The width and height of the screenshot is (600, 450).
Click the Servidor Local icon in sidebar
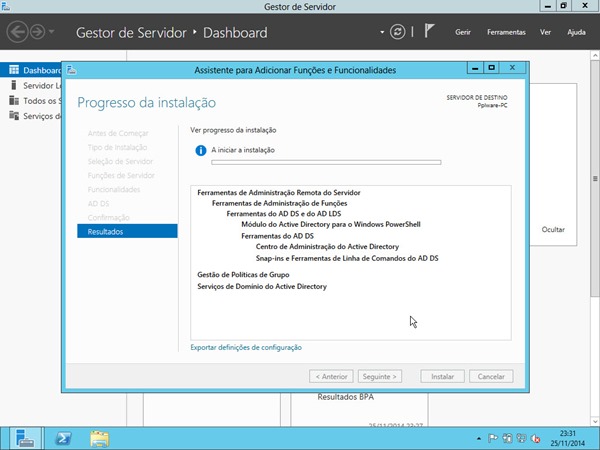pyautogui.click(x=14, y=85)
